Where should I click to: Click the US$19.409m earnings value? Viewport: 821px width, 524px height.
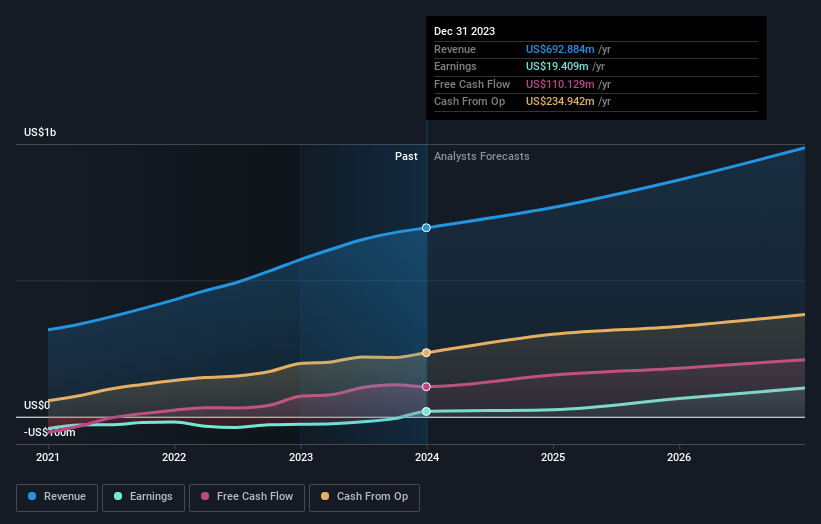pos(557,66)
